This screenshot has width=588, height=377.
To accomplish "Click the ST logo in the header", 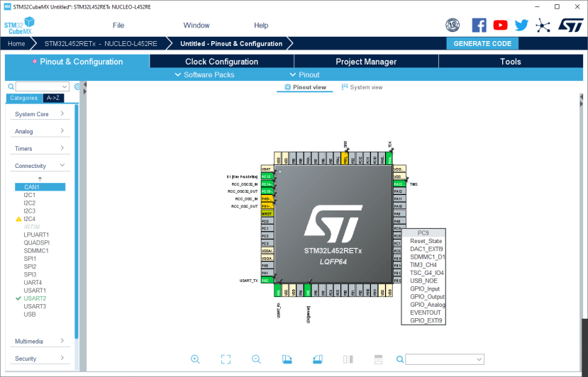I will 570,25.
